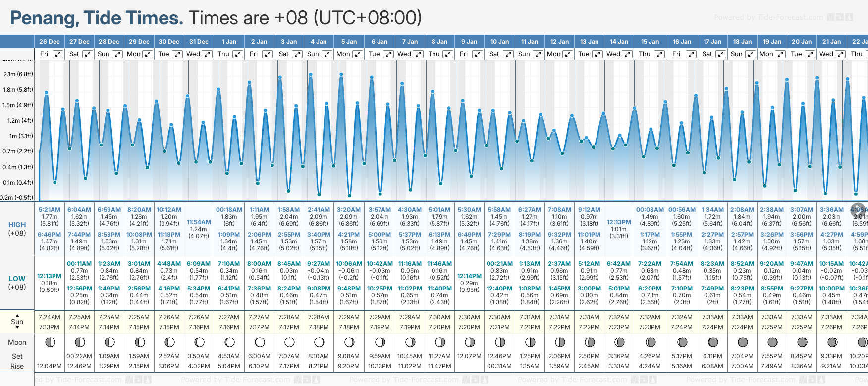Click the expand icon beside Fri 26 Dec

(58, 54)
